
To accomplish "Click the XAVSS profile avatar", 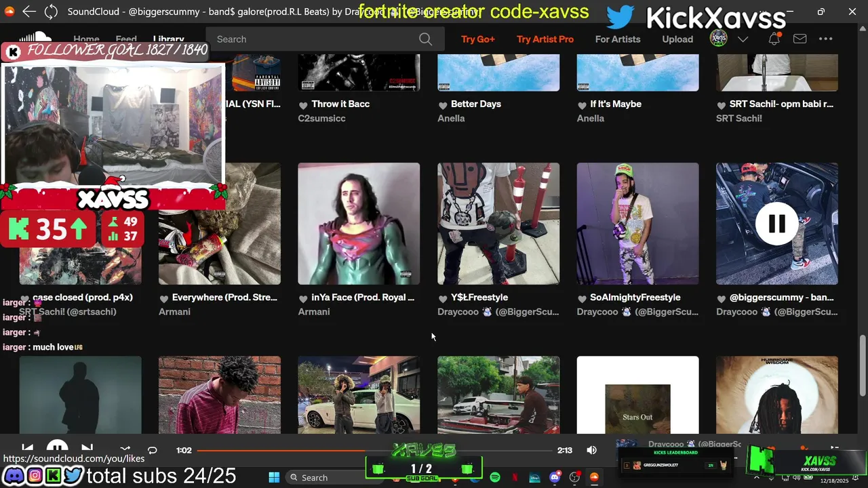I will [718, 39].
